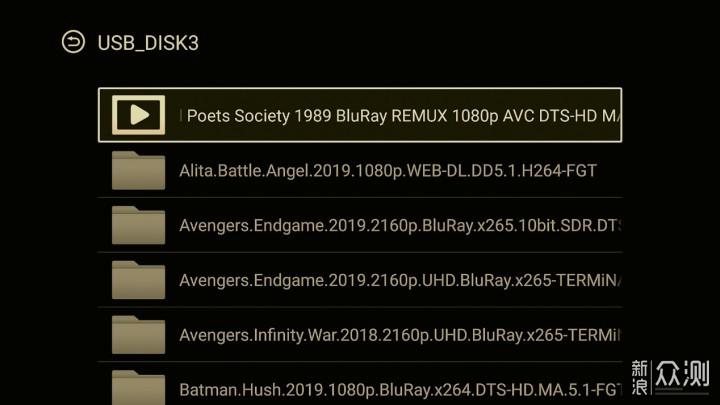Open the Alita.Battle.Angel.2019.1080p folder name

pyautogui.click(x=388, y=171)
